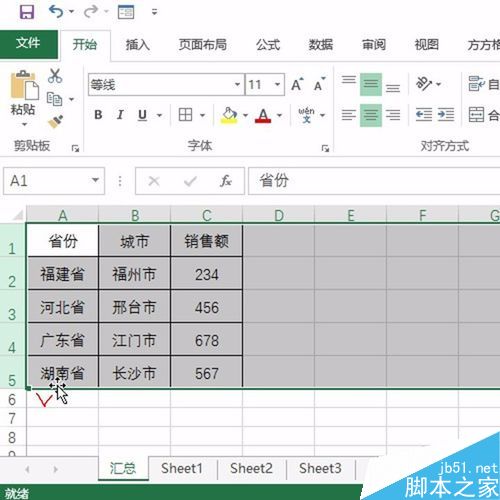The height and width of the screenshot is (500, 500).
Task: Switch to the 视图 ribbon tab
Action: point(426,45)
